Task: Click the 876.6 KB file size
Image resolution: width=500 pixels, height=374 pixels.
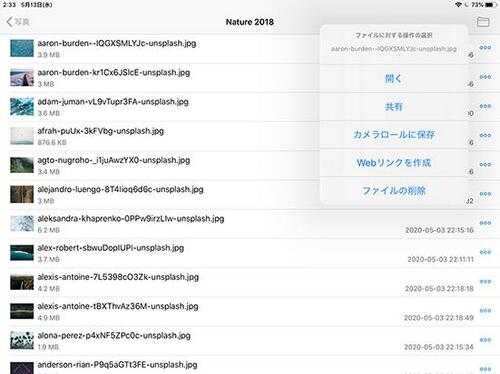Action: [x=52, y=142]
